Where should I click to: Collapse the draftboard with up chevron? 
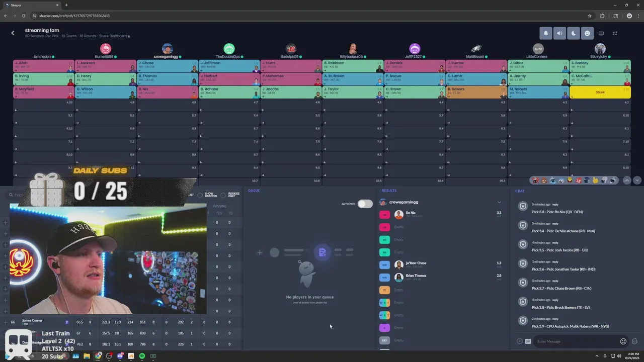coord(627,180)
